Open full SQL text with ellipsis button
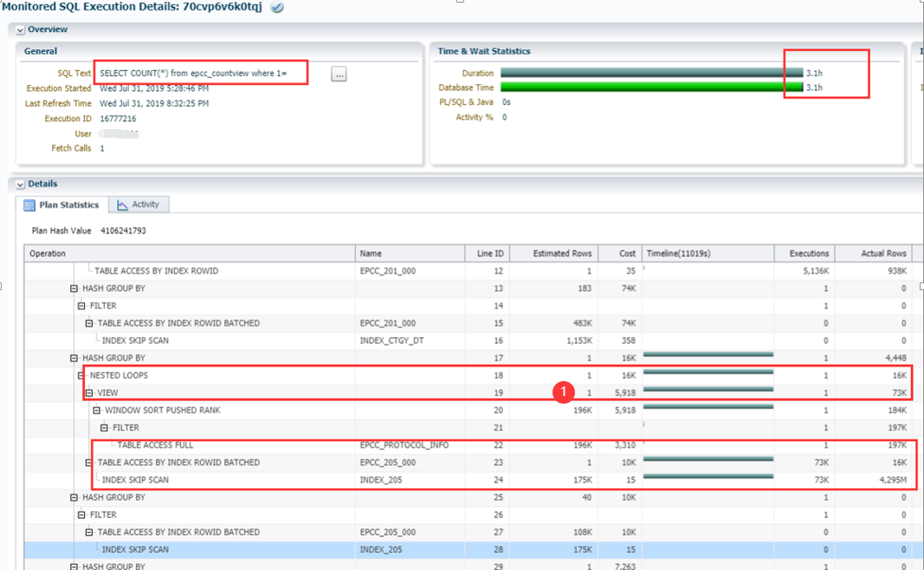 [339, 74]
